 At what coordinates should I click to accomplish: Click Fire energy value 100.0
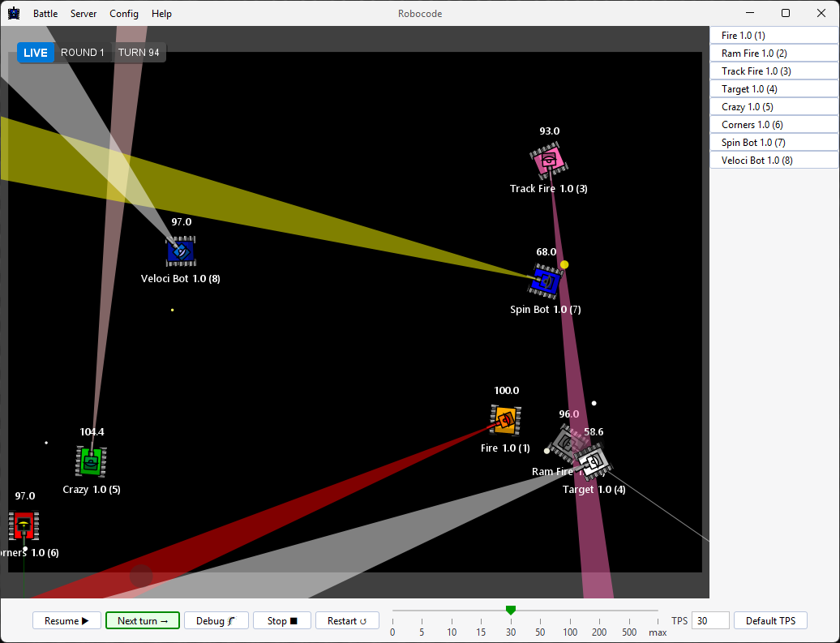click(x=506, y=391)
